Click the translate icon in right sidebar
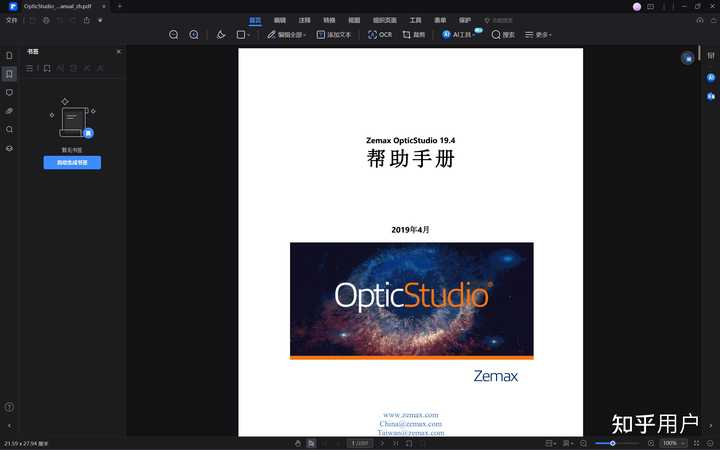Viewport: 720px width, 450px height. [711, 96]
